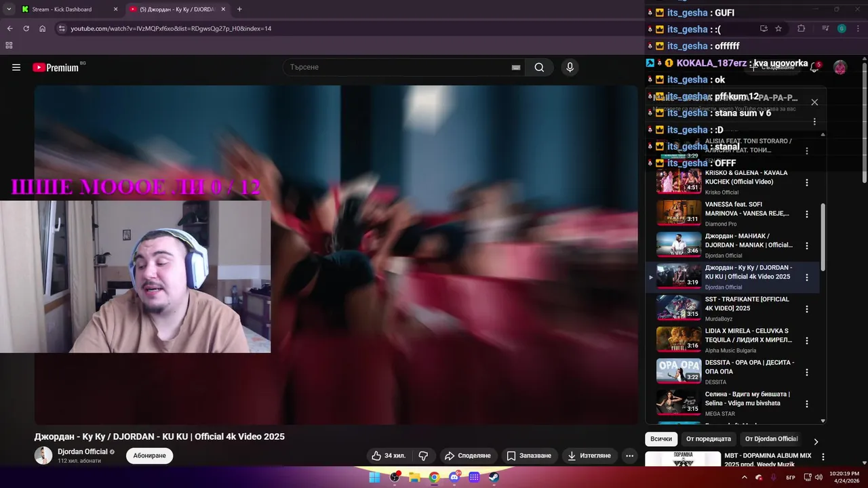Select the Всички filter chip
The image size is (868, 488).
[661, 439]
